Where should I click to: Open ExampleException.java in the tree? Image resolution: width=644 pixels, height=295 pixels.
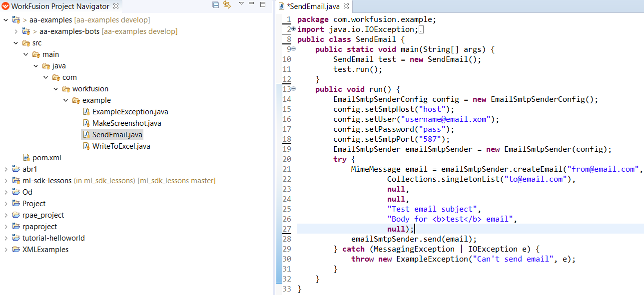coord(130,112)
